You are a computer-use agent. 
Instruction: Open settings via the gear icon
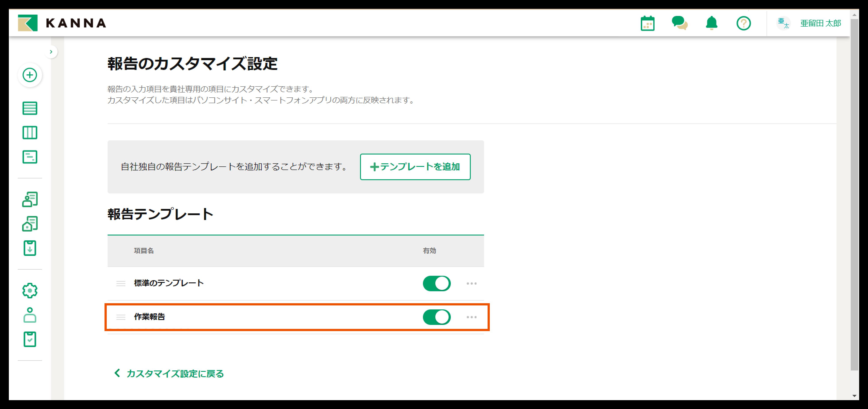30,290
